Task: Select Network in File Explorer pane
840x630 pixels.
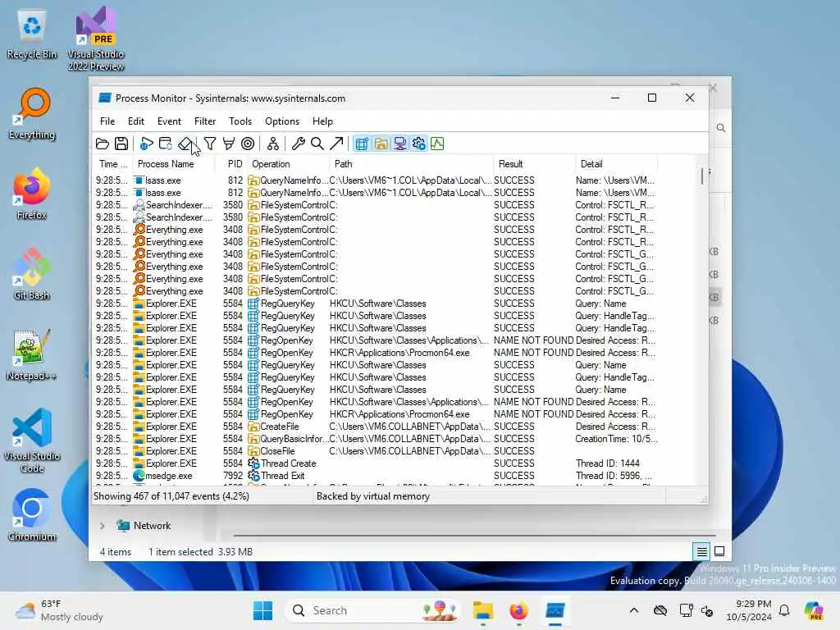Action: [x=152, y=526]
